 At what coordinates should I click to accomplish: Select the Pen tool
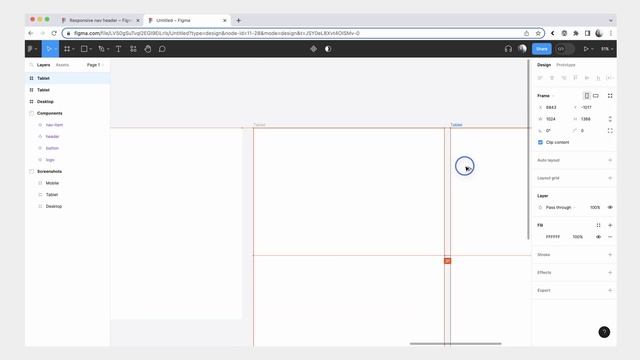101,49
